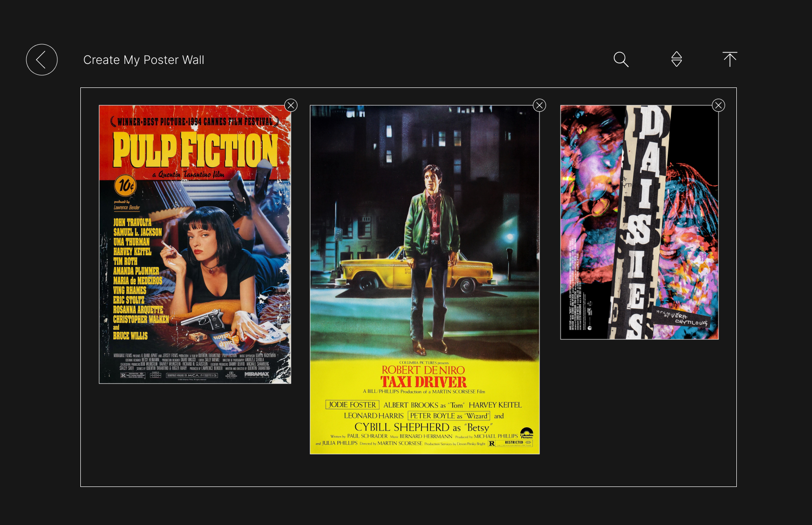
Task: Select the Taxi Driver poster thumbnail
Action: point(425,280)
